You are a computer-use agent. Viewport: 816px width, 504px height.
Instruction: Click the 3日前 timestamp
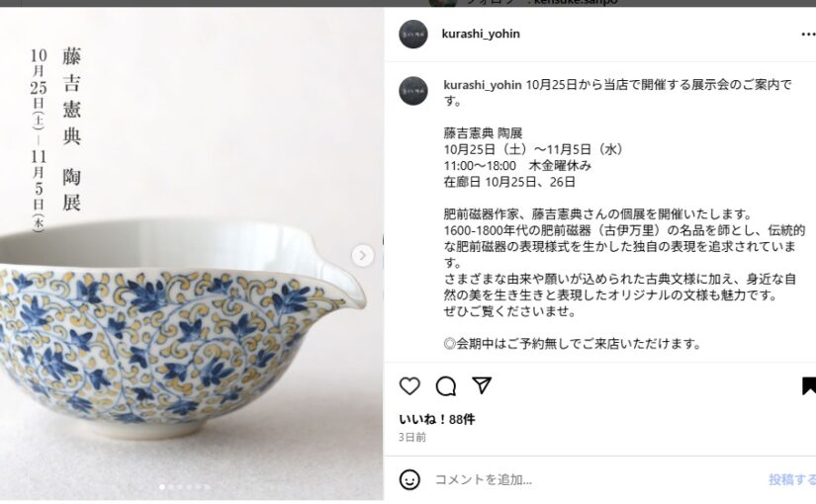click(412, 438)
